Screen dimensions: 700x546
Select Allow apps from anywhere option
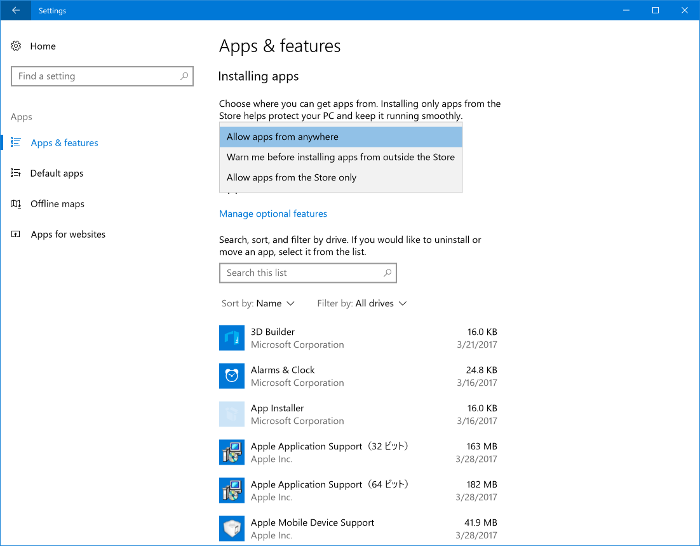[341, 137]
